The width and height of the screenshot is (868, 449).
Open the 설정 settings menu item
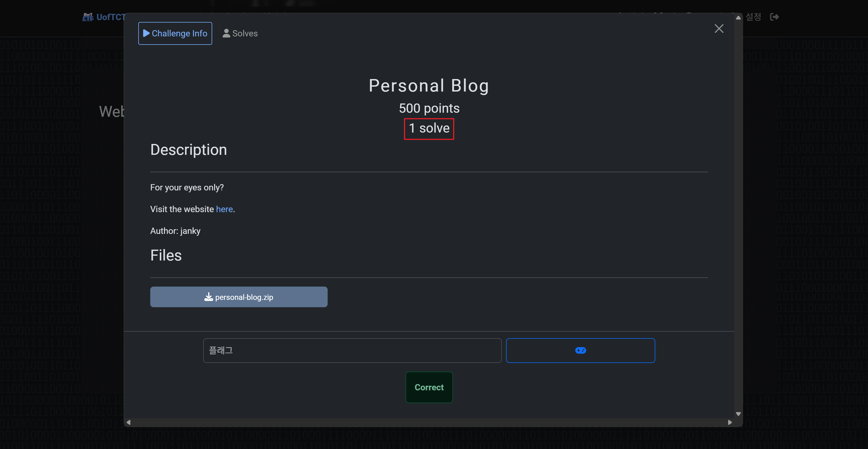(753, 17)
